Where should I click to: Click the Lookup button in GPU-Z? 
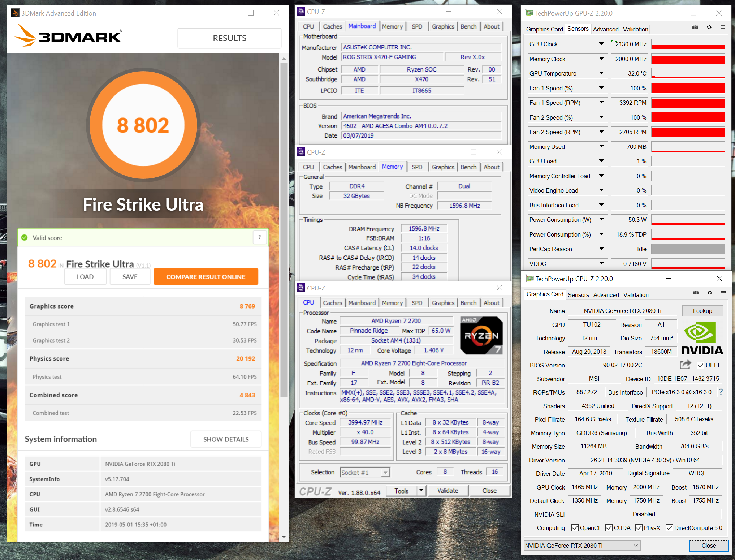click(702, 311)
